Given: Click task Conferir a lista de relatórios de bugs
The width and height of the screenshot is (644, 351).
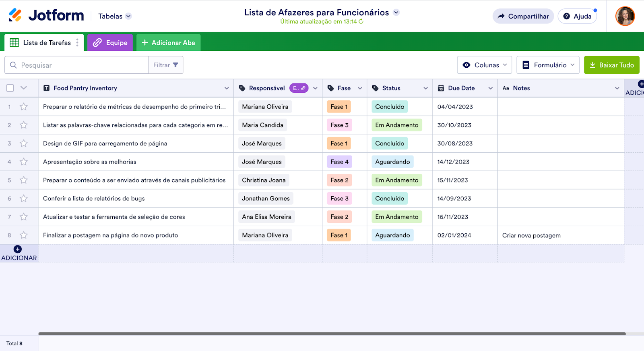Looking at the screenshot, I should [94, 198].
